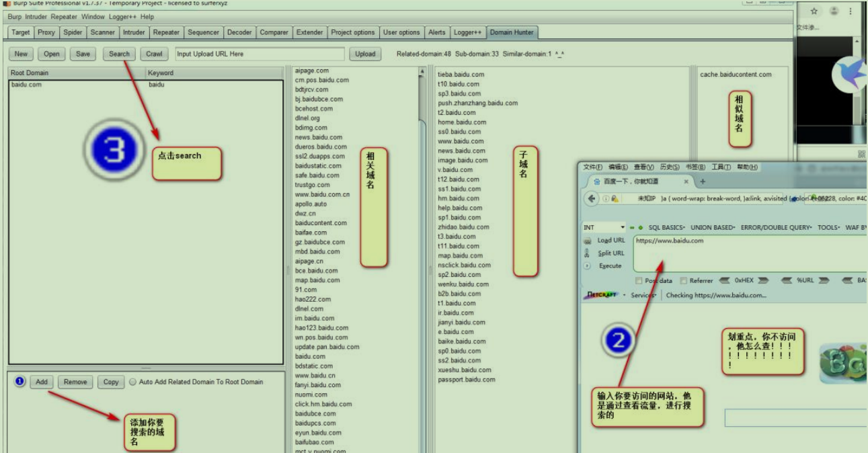Click the Remove button
The height and width of the screenshot is (453, 868).
75,382
